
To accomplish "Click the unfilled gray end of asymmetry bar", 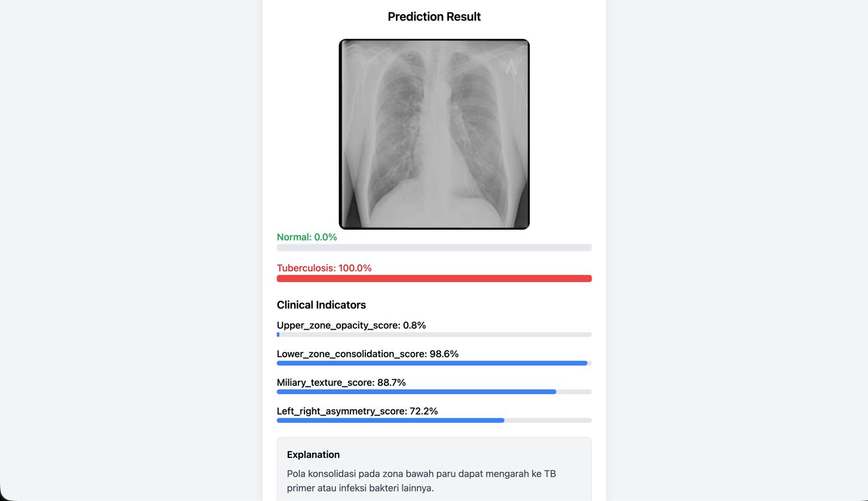I will pyautogui.click(x=548, y=420).
